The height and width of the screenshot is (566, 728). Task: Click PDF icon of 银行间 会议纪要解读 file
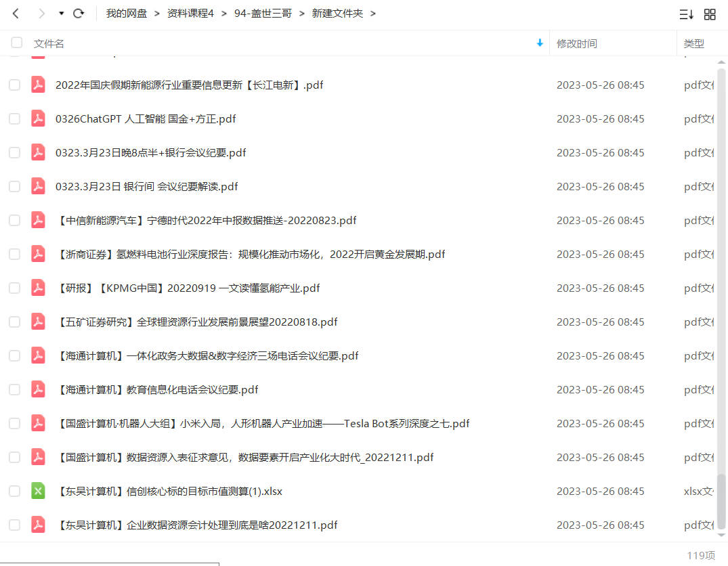pos(38,186)
